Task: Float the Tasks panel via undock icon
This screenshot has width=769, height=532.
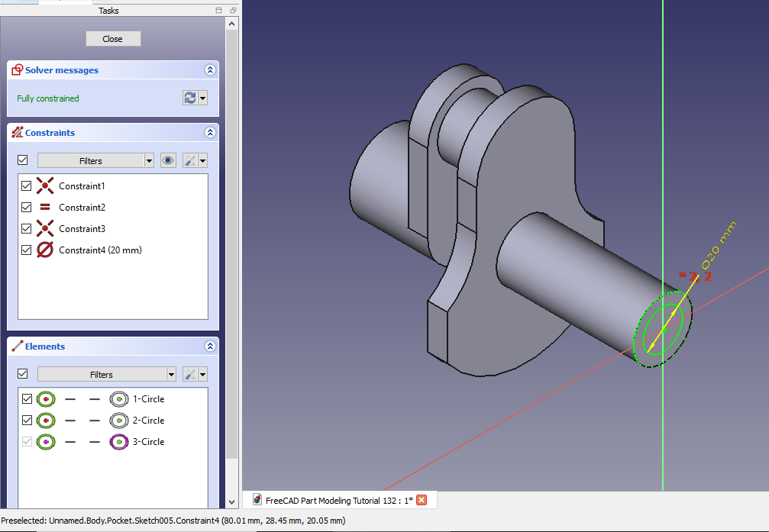Action: coord(219,11)
